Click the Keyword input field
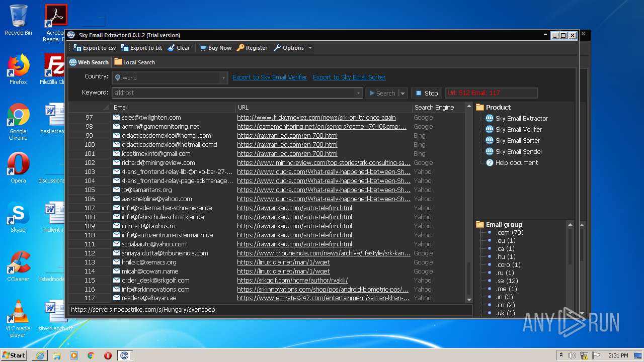Image resolution: width=644 pixels, height=362 pixels. (233, 93)
